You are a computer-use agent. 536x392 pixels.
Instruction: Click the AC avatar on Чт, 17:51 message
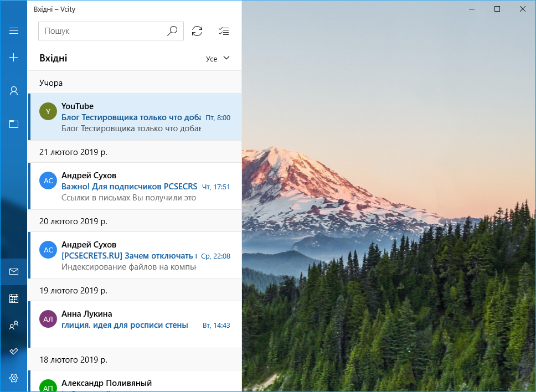click(48, 180)
